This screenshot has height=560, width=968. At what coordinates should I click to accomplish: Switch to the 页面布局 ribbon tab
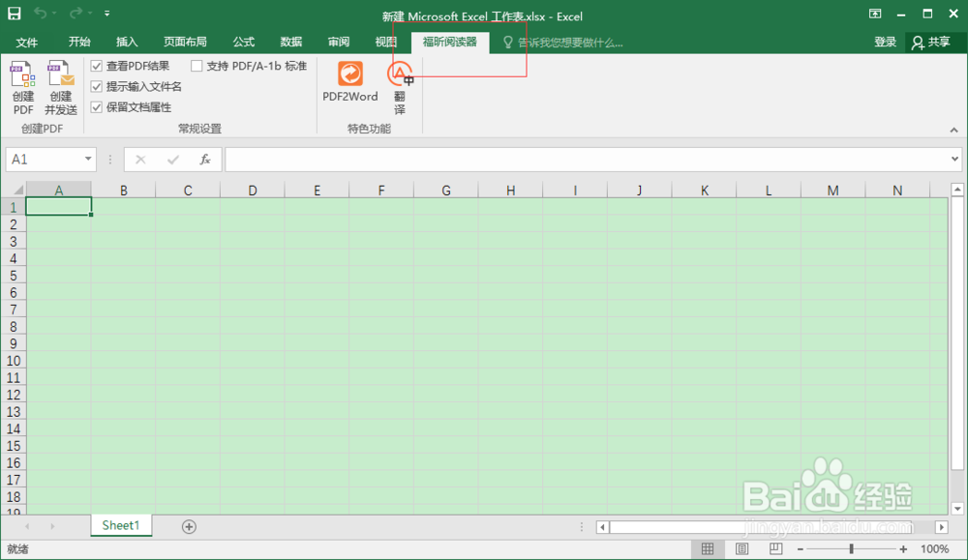click(185, 42)
